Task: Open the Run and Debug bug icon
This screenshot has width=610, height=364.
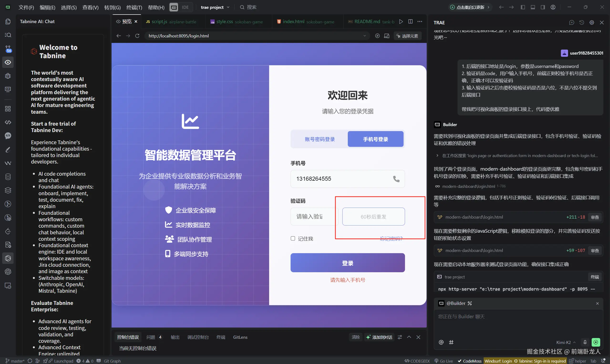Action: [8, 76]
